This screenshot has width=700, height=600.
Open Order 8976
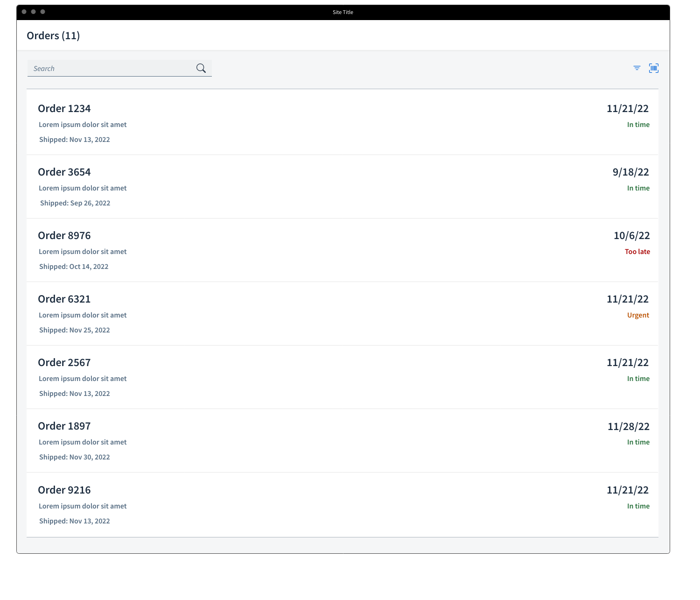[x=343, y=250]
